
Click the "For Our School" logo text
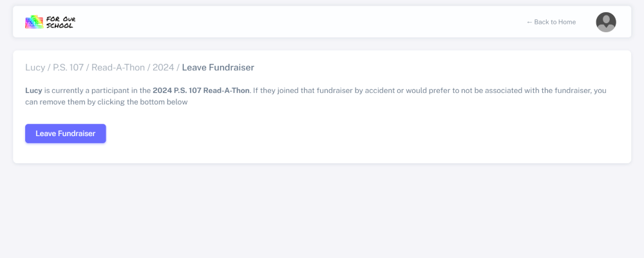tap(61, 22)
